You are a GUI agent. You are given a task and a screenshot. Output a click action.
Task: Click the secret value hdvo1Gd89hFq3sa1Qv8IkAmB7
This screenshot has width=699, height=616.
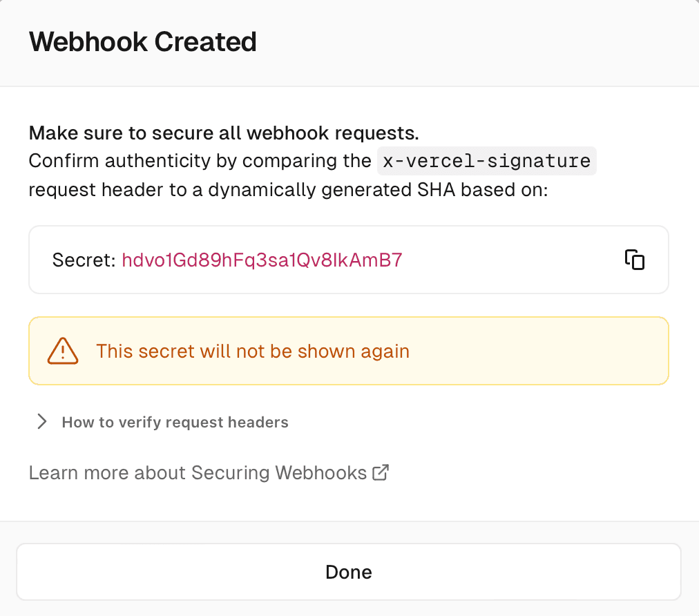click(x=262, y=260)
